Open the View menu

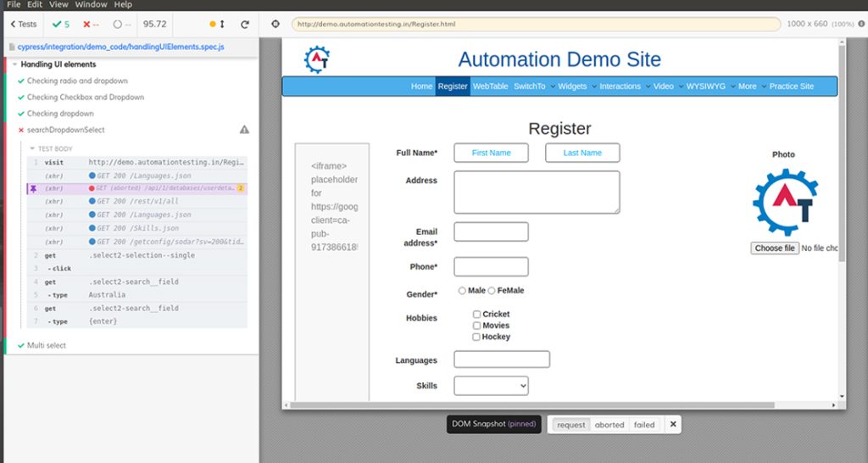pos(58,5)
